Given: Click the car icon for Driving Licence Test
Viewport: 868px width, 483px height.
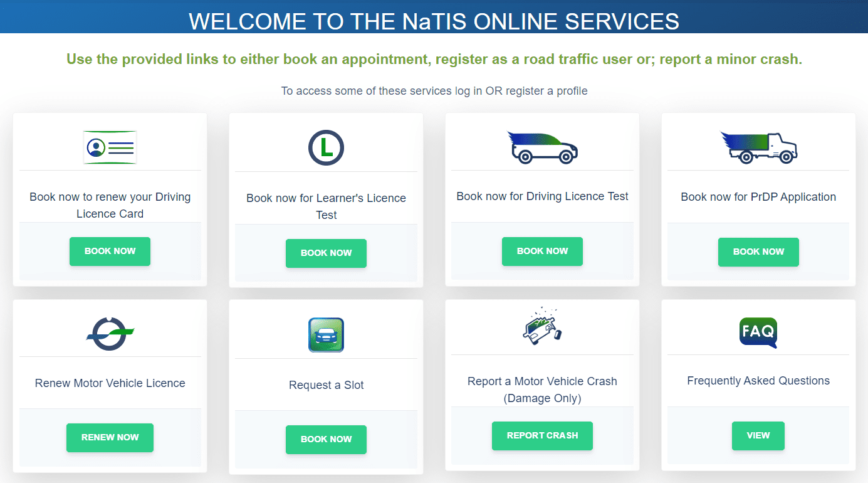Looking at the screenshot, I should (542, 147).
